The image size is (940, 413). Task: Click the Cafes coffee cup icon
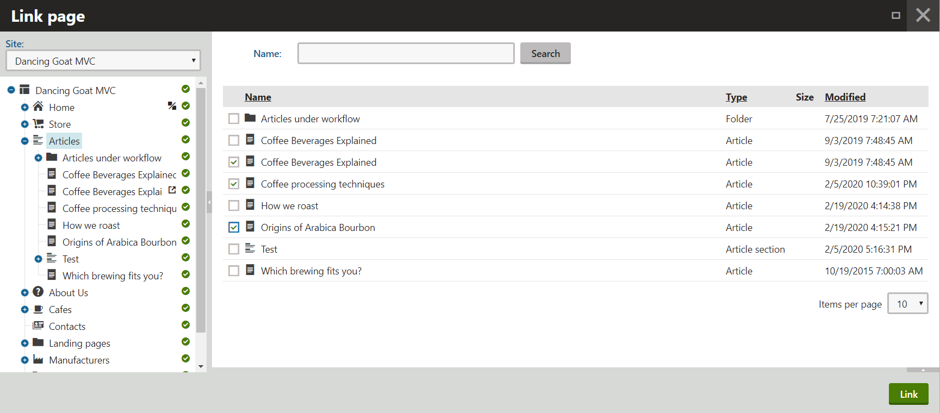pos(38,309)
